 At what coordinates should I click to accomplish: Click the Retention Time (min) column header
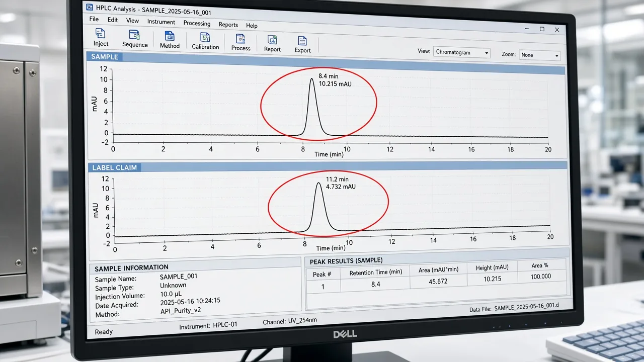pos(375,272)
